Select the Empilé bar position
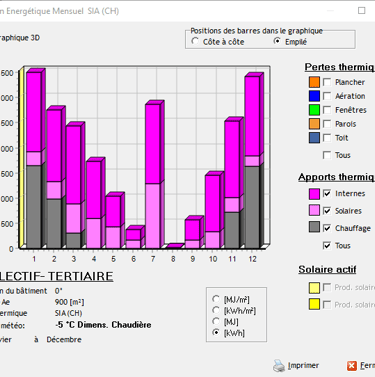Screen dimensions: 375x377 coord(277,41)
